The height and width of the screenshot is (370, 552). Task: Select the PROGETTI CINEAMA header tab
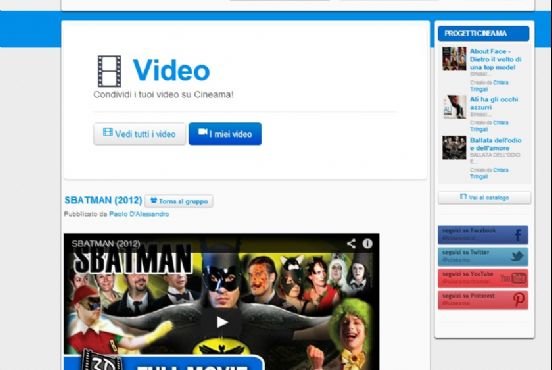pyautogui.click(x=483, y=33)
